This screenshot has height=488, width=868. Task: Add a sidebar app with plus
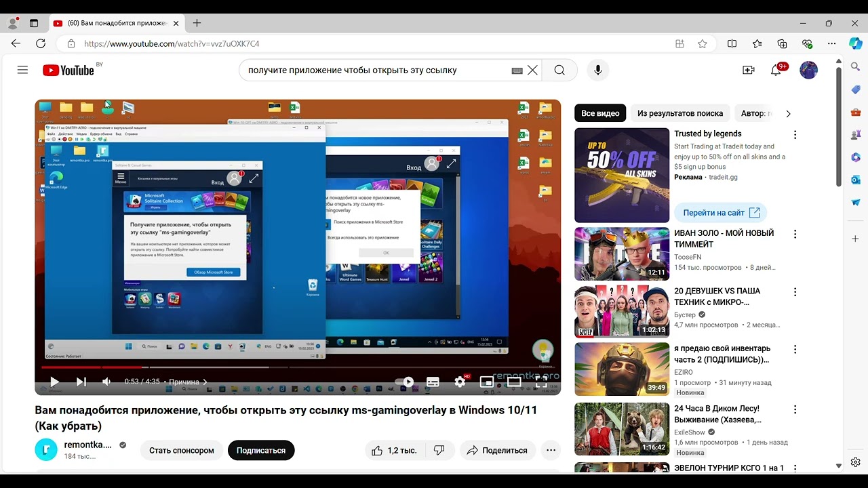coord(856,239)
